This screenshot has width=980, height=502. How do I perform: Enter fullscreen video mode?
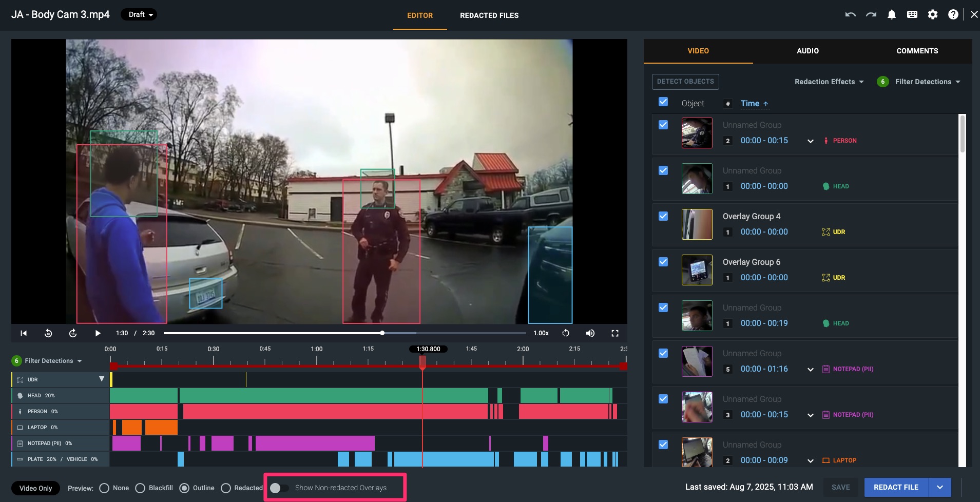pyautogui.click(x=615, y=333)
